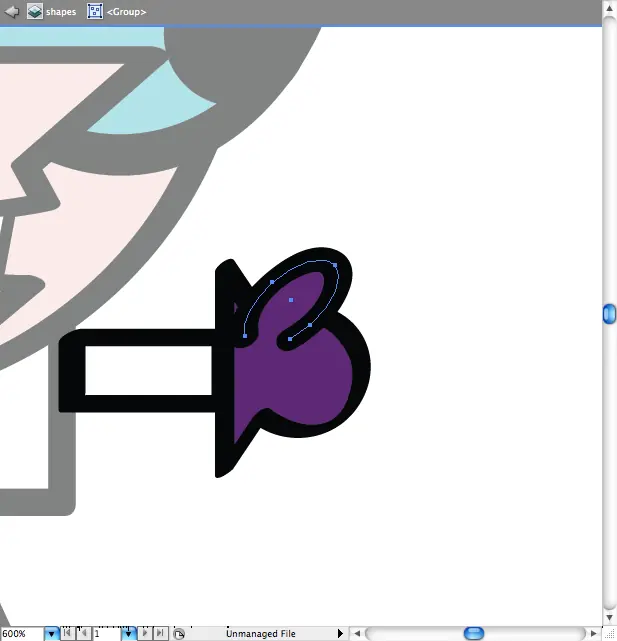Go to next artboard button

(145, 633)
